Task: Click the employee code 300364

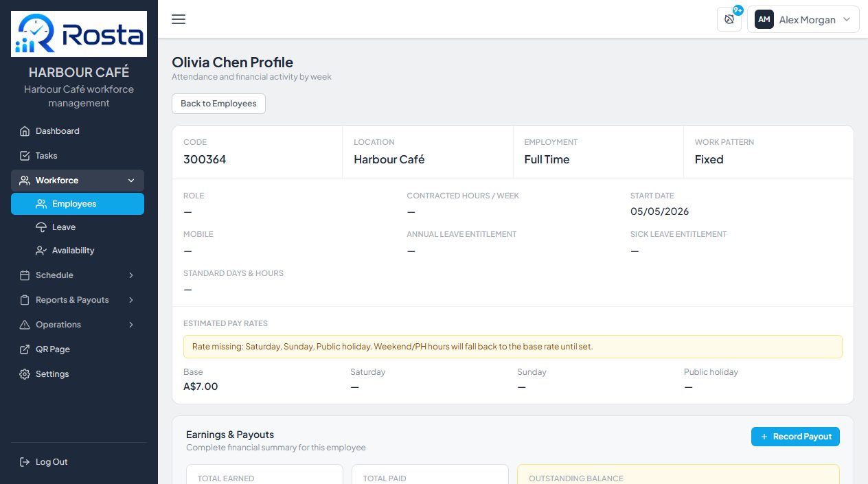Action: (x=205, y=159)
